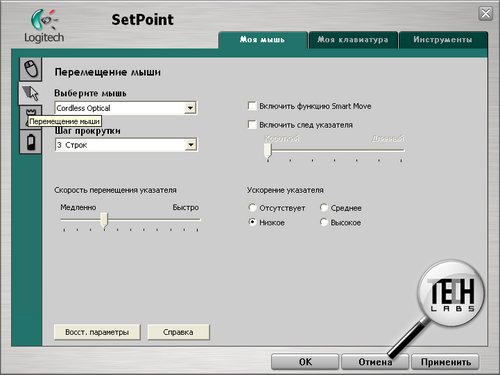The width and height of the screenshot is (500, 375).
Task: Click the Logitech logo
Action: pyautogui.click(x=44, y=26)
